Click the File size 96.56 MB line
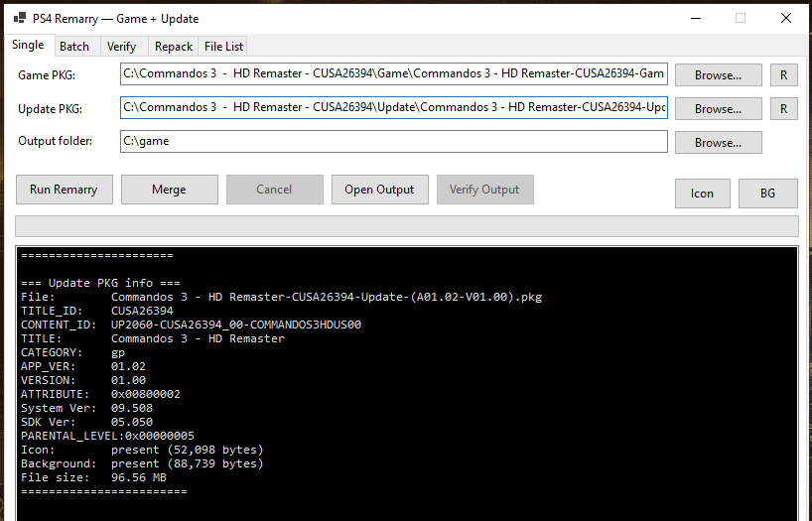The width and height of the screenshot is (812, 521). [93, 478]
